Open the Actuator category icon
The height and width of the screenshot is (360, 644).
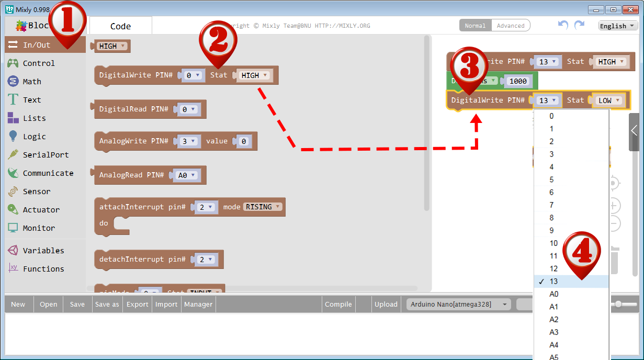(x=13, y=210)
